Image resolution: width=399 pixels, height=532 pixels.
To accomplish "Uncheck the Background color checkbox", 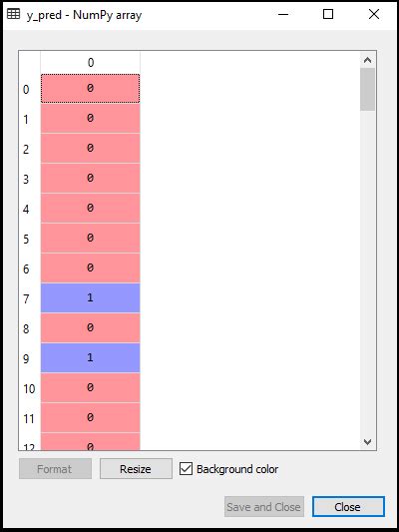I will click(x=186, y=469).
